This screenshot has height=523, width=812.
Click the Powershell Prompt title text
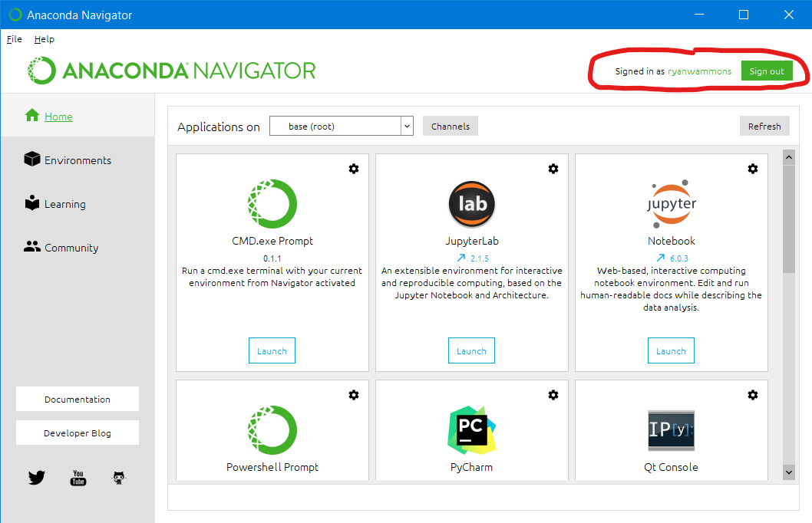[x=272, y=467]
